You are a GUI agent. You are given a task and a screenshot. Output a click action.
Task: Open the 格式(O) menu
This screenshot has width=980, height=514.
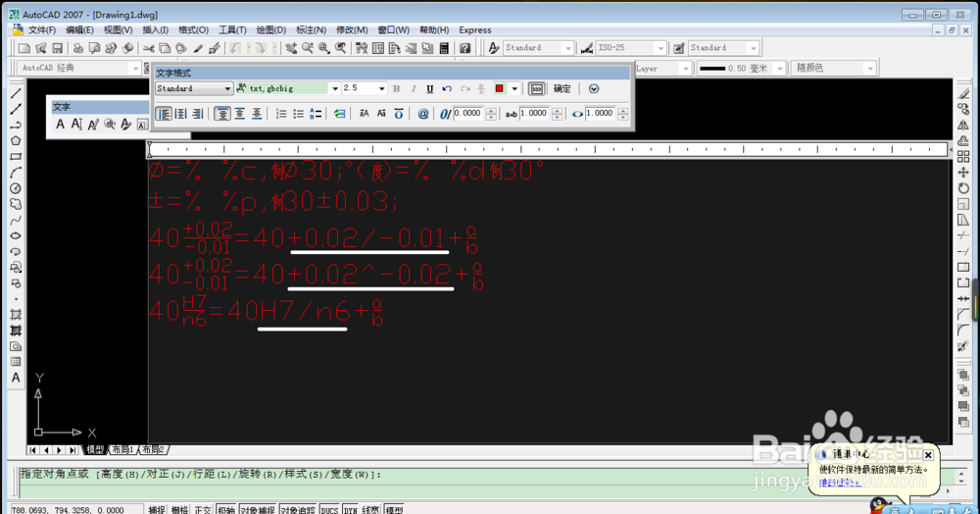[193, 30]
